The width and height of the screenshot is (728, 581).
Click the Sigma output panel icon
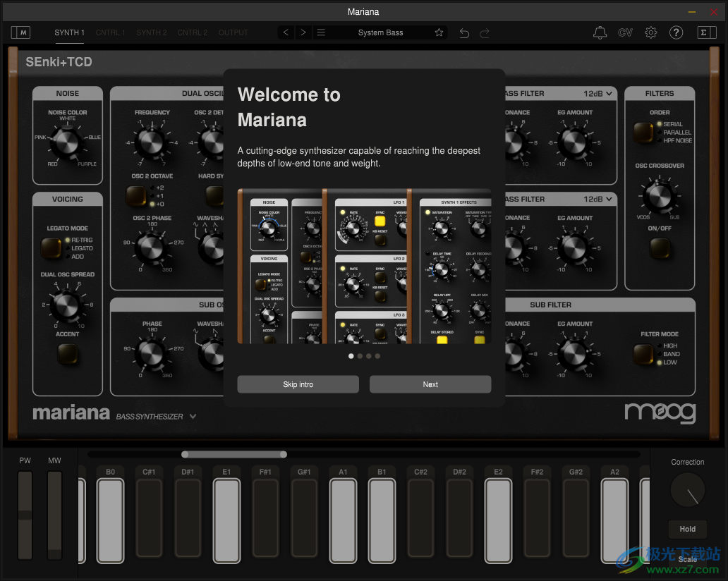(706, 32)
